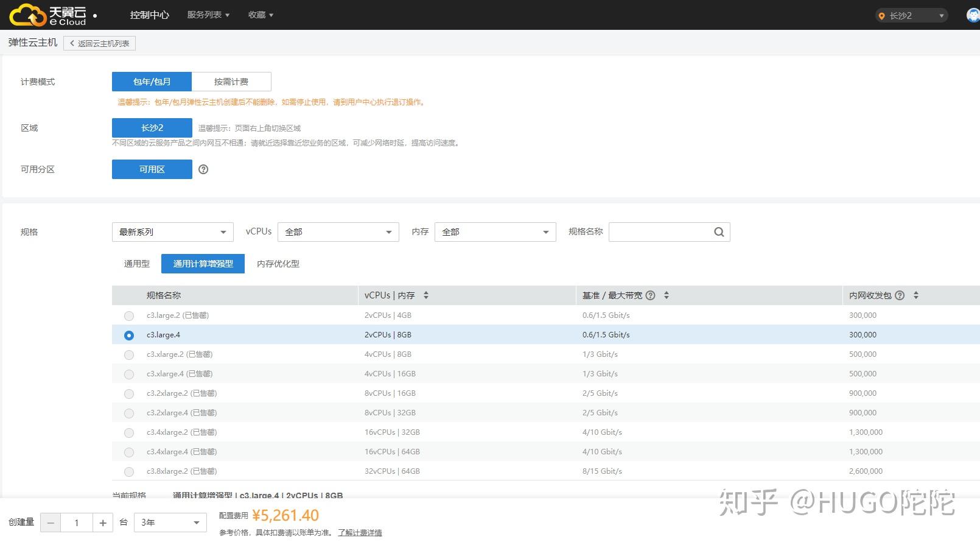Click the location pin icon by 长沙2
The height and width of the screenshot is (542, 980).
click(881, 16)
